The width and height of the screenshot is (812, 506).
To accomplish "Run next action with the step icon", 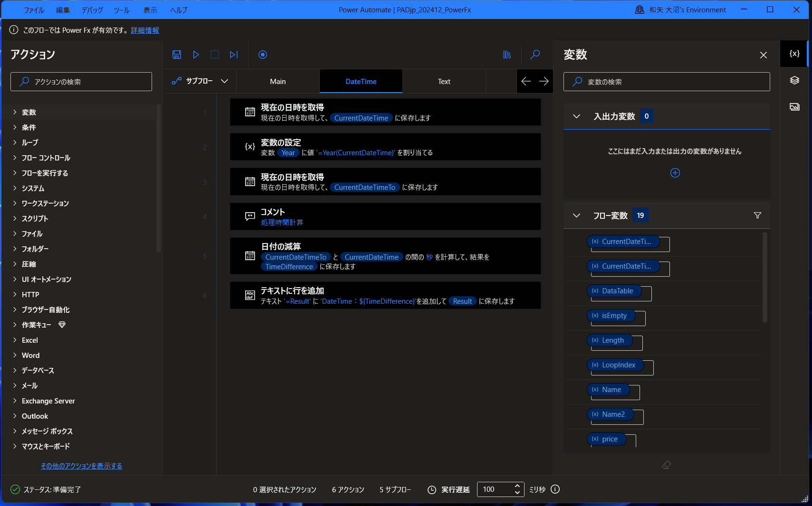I will (x=234, y=55).
